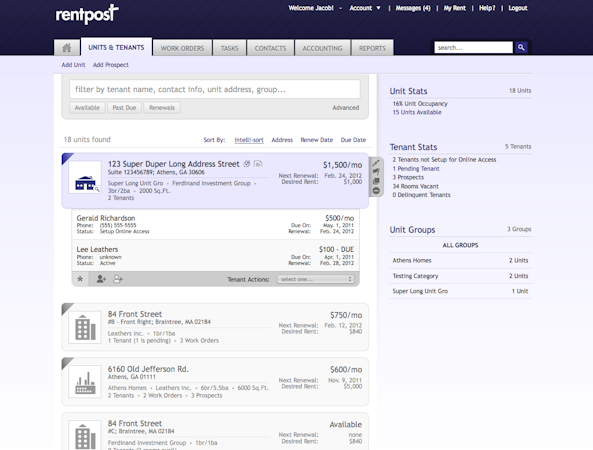
Task: Click the building thumbnail for 84 Front Street #C
Action: [85, 435]
